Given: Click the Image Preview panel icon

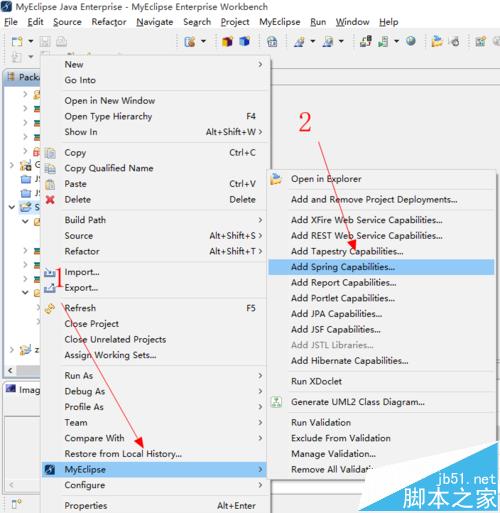Looking at the screenshot, I should point(11,389).
